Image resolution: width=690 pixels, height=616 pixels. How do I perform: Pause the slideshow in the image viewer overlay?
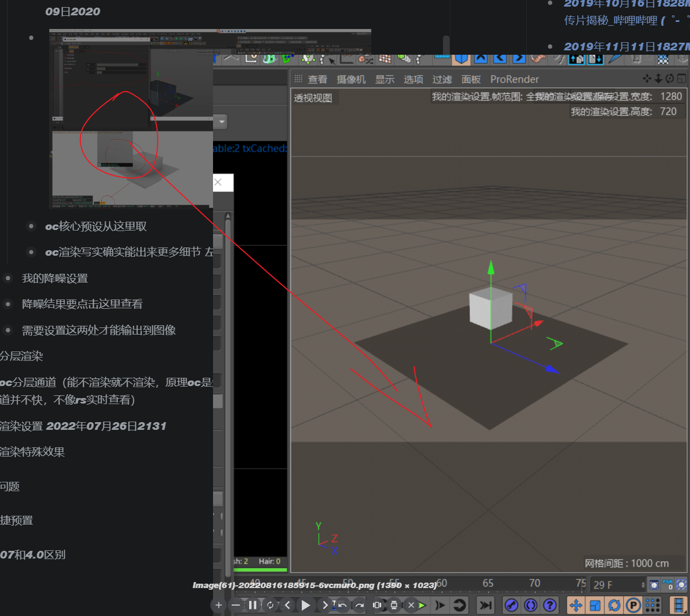click(252, 605)
